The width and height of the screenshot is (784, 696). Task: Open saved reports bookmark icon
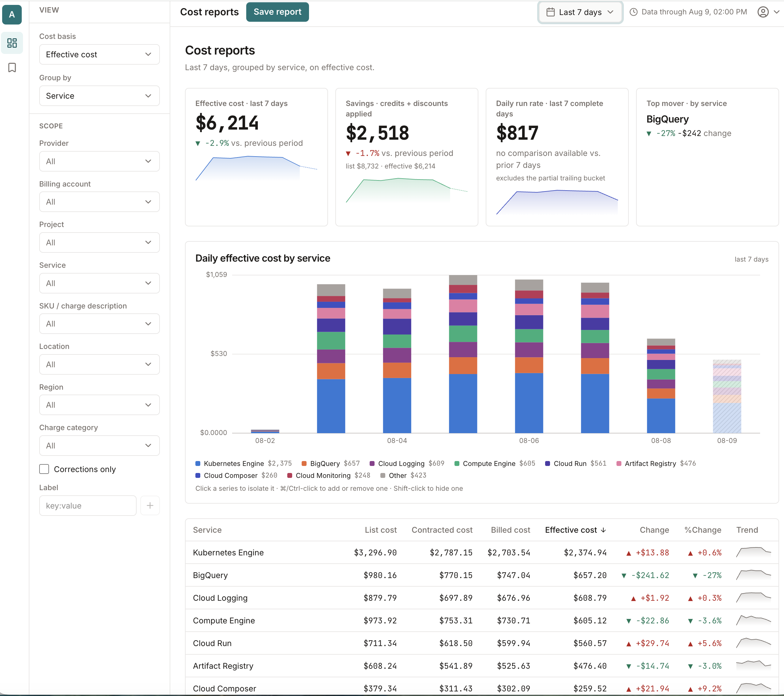tap(12, 68)
